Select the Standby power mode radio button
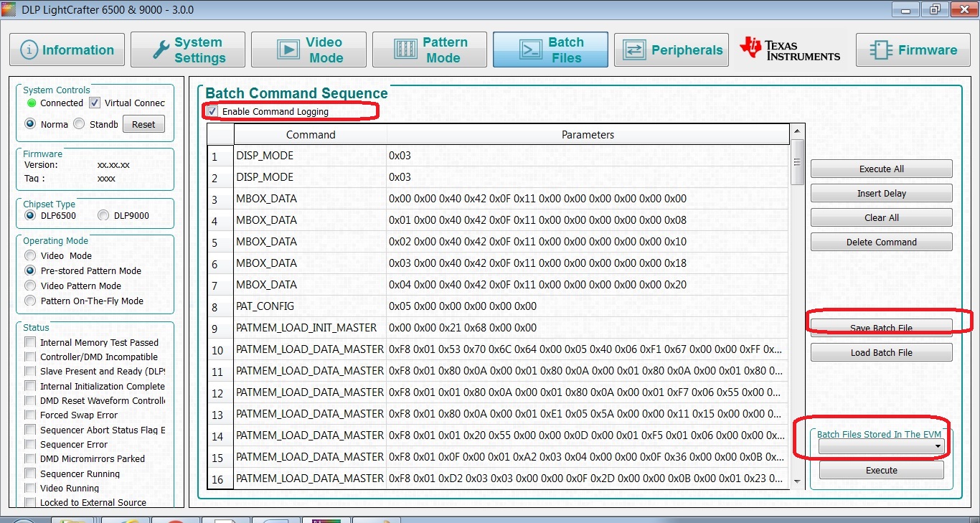 (79, 123)
